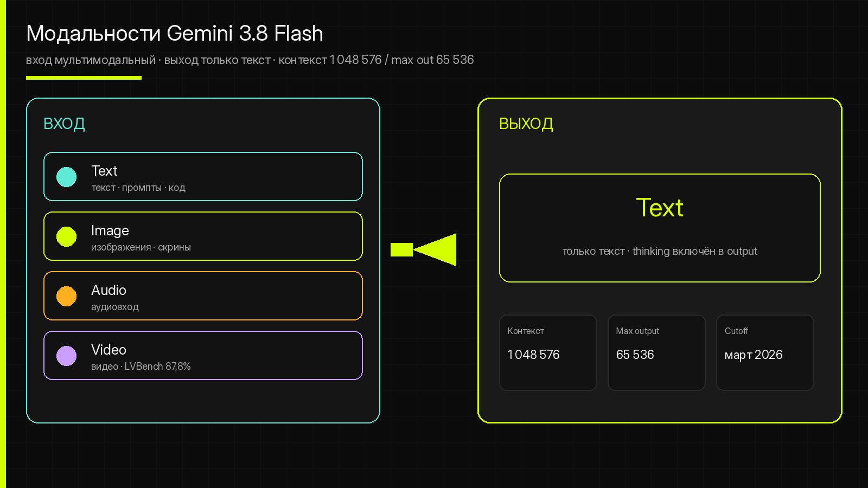Click the yellow dot beside Image
Viewport: 868px width, 488px height.
pos(67,236)
